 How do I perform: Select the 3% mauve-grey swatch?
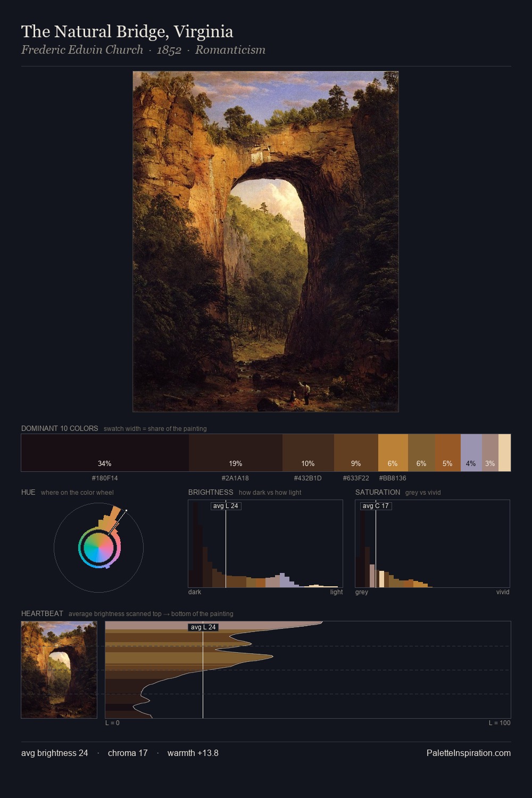(490, 453)
